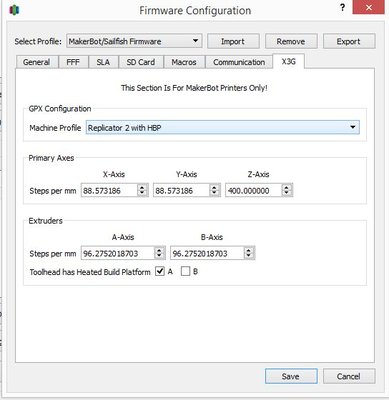The height and width of the screenshot is (400, 389).
Task: Click the 'Select Profile:' label
Action: [38, 42]
